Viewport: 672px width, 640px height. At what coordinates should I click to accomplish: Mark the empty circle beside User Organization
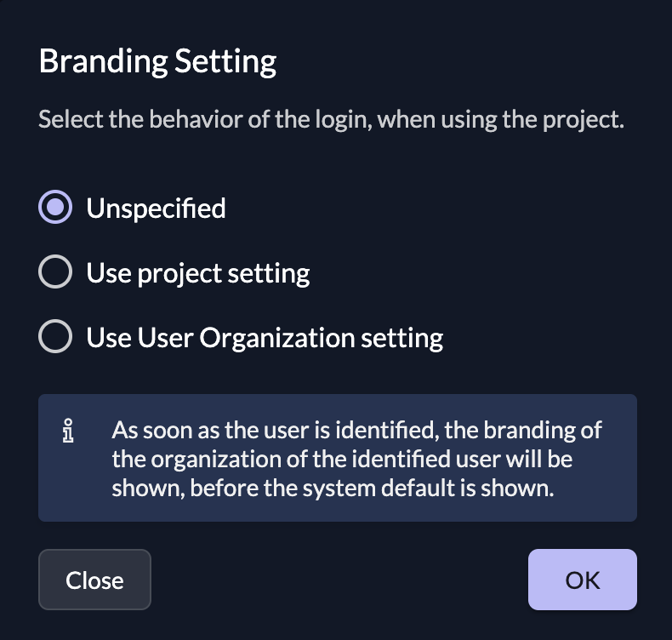55,337
